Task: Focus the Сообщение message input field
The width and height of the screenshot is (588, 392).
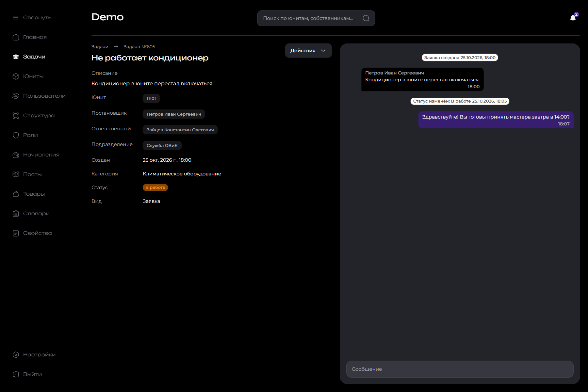Action: 460,369
